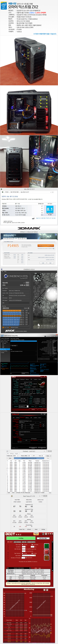The height and width of the screenshot is (644, 58).
Task: Click the 8.1 base score badge
Action: point(50,209)
